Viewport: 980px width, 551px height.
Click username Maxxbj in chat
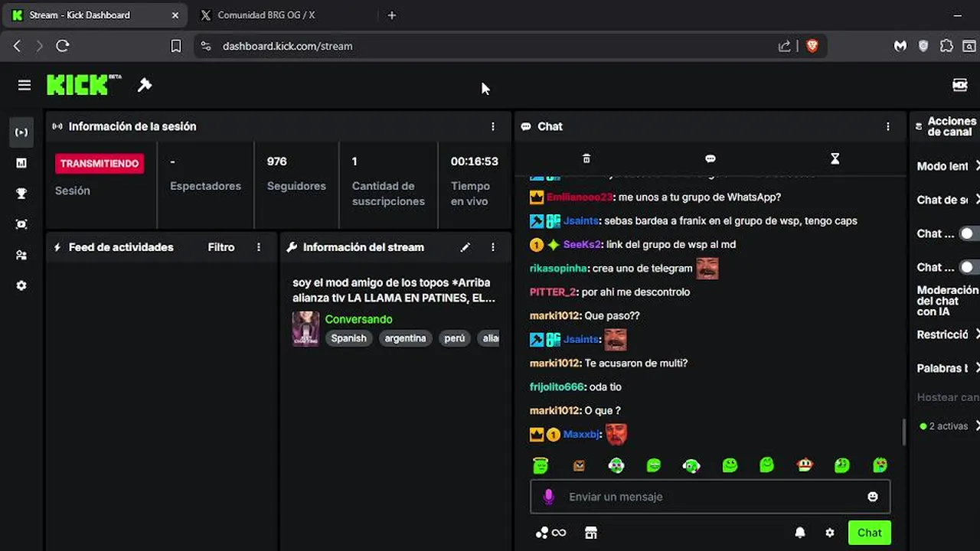(x=582, y=435)
